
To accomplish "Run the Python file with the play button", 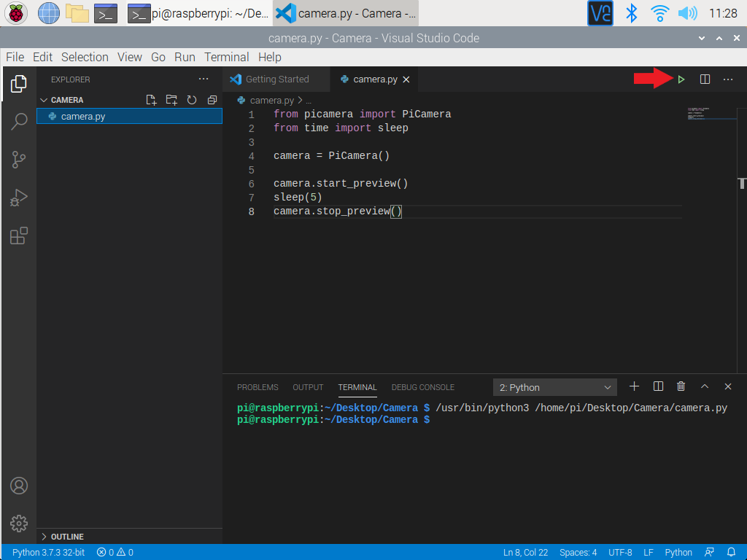I will pyautogui.click(x=681, y=79).
